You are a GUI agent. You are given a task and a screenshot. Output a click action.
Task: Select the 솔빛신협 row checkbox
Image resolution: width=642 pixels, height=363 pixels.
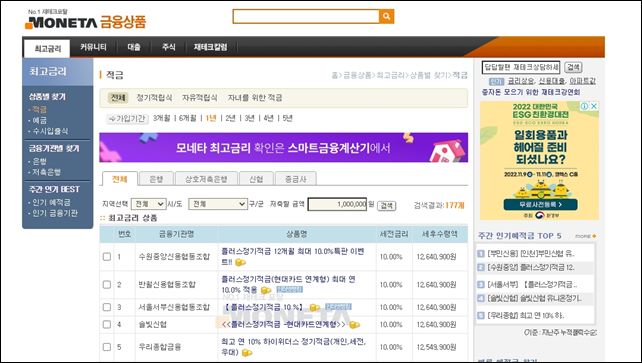pos(107,325)
